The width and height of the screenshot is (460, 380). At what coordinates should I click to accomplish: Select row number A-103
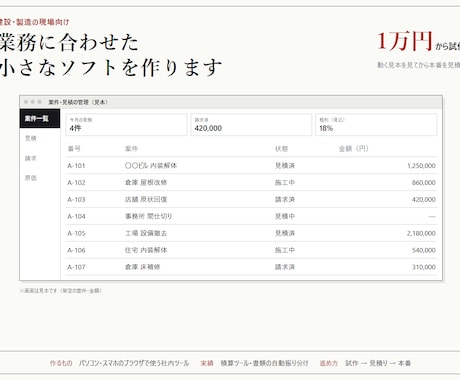pyautogui.click(x=76, y=199)
